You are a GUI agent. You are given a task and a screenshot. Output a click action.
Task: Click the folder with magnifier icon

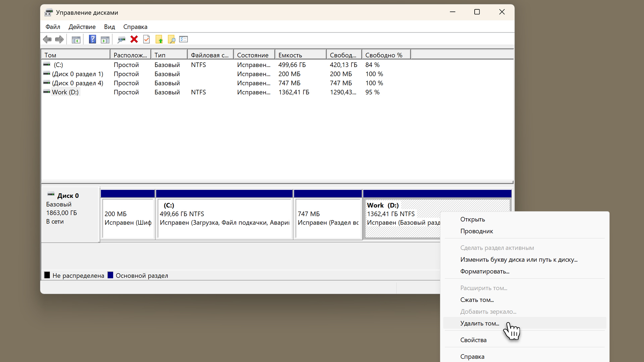click(x=171, y=40)
